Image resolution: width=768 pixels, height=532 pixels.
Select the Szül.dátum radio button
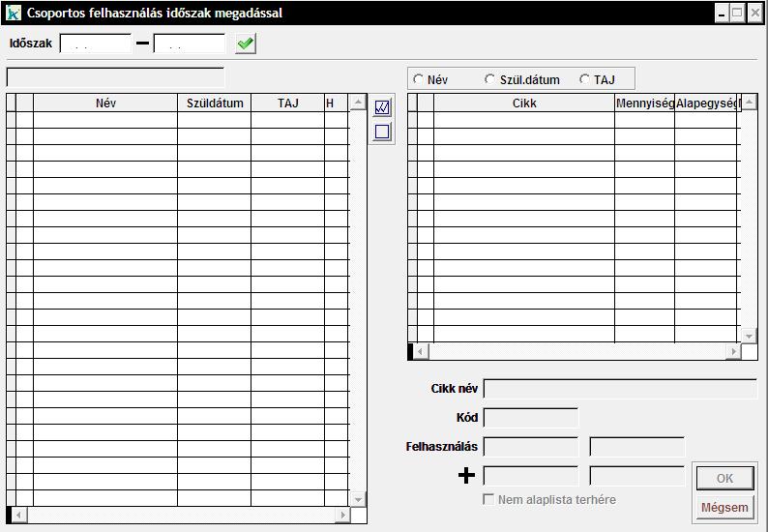(490, 79)
